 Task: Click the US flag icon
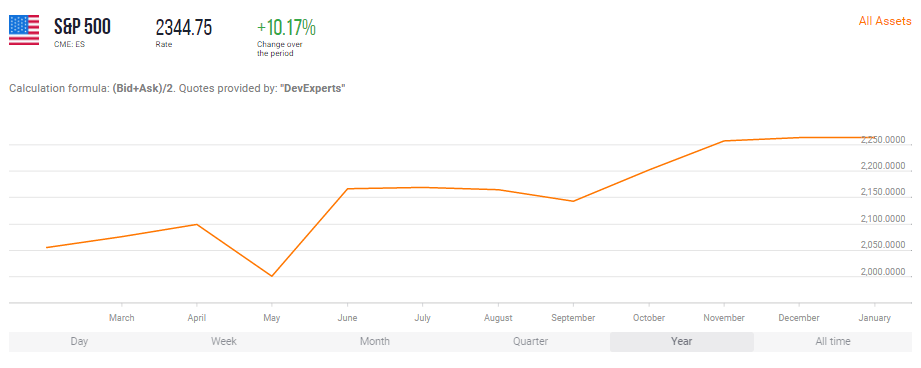point(24,30)
